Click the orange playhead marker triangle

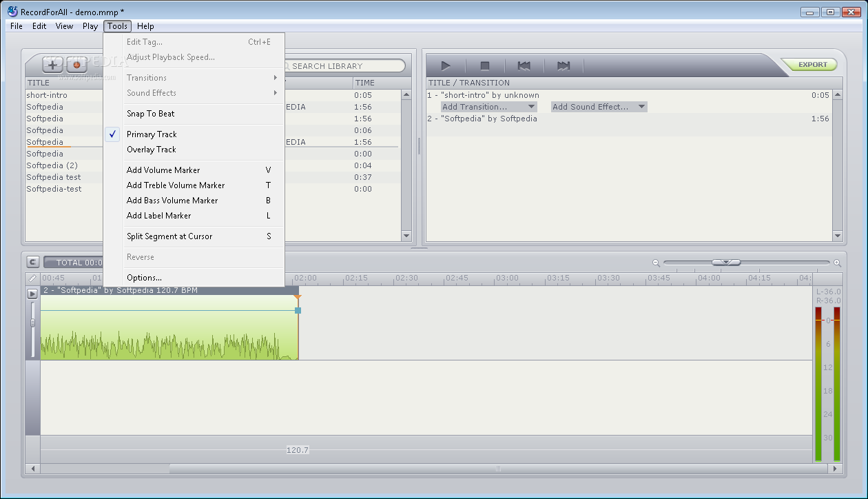[x=298, y=297]
